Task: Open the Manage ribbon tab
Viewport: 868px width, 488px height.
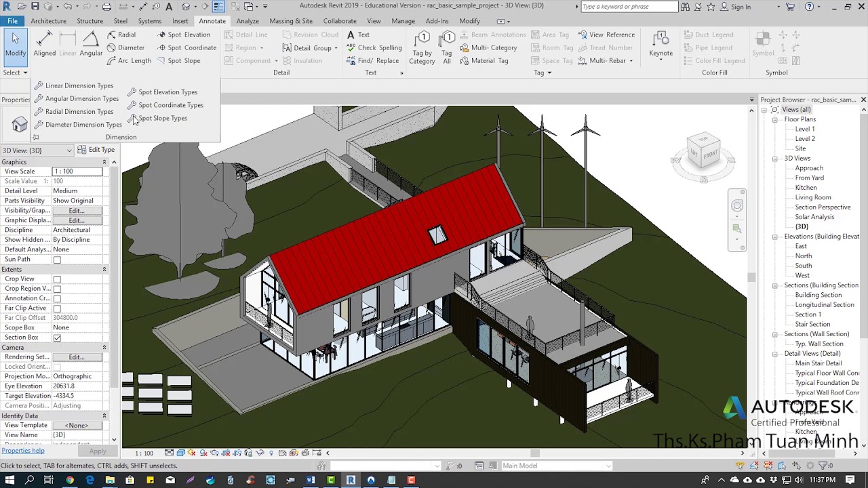Action: tap(403, 21)
